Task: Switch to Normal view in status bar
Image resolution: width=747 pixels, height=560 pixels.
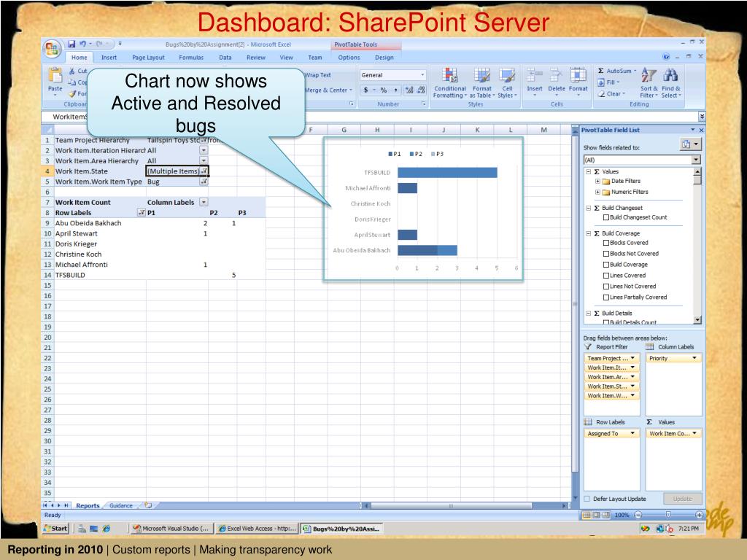Action: (587, 515)
